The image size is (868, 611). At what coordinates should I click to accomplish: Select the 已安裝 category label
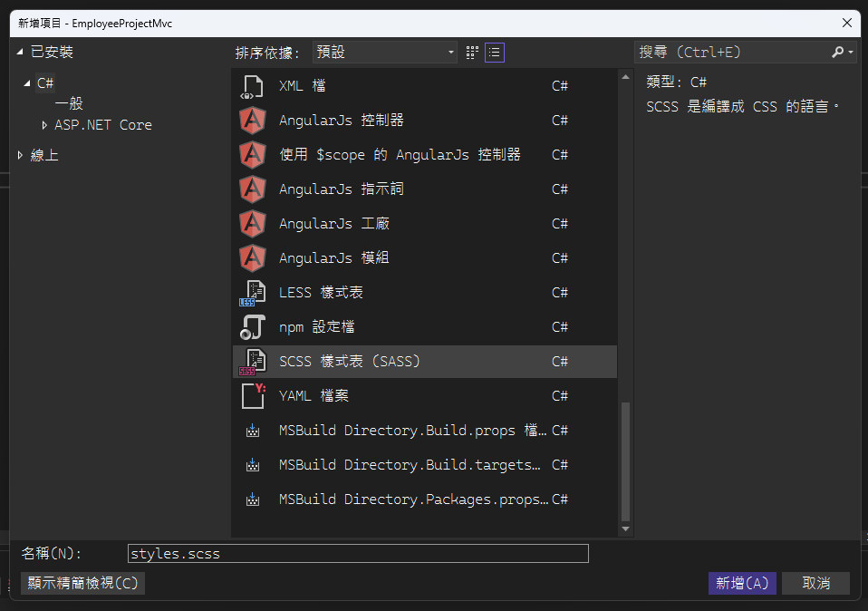pyautogui.click(x=52, y=52)
